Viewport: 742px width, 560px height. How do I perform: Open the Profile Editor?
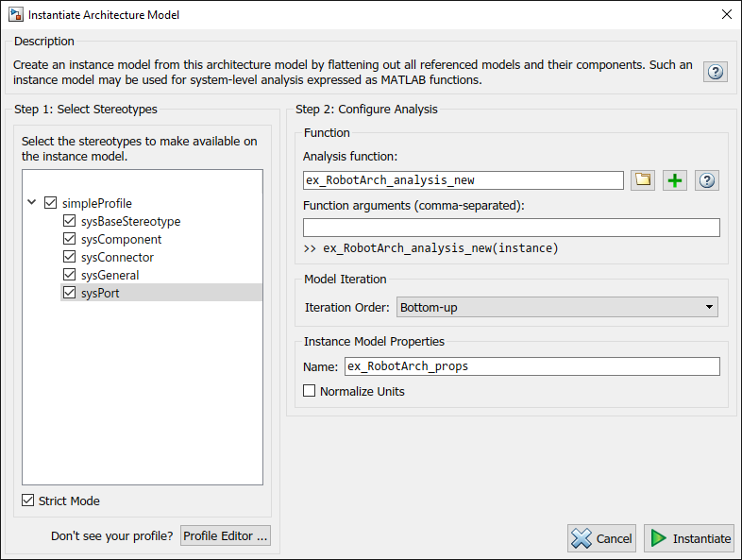pos(225,535)
